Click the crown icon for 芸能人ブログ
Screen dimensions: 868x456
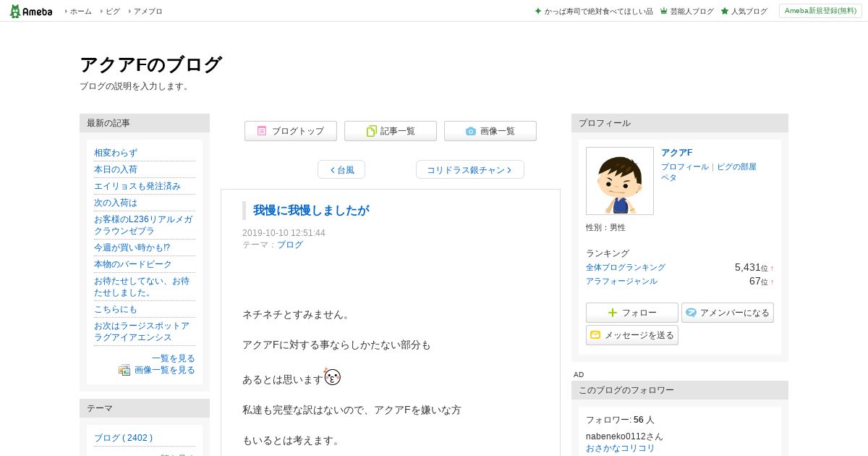pyautogui.click(x=663, y=11)
